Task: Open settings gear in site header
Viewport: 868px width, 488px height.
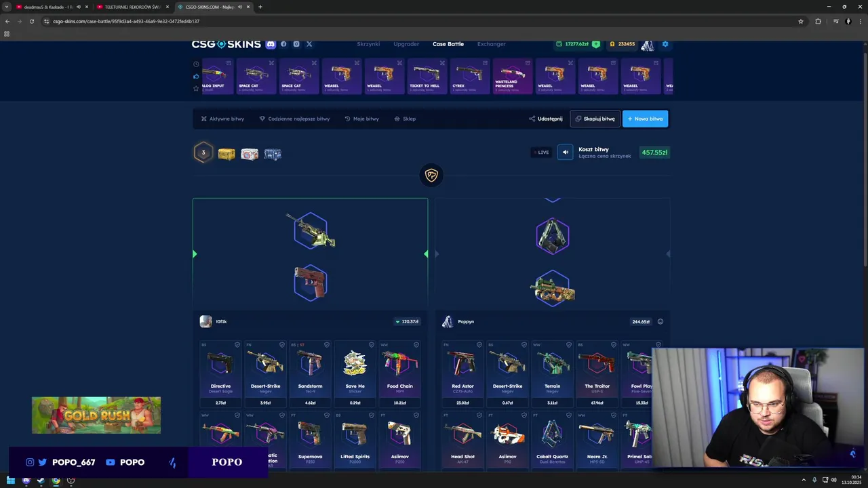Action: coord(665,44)
